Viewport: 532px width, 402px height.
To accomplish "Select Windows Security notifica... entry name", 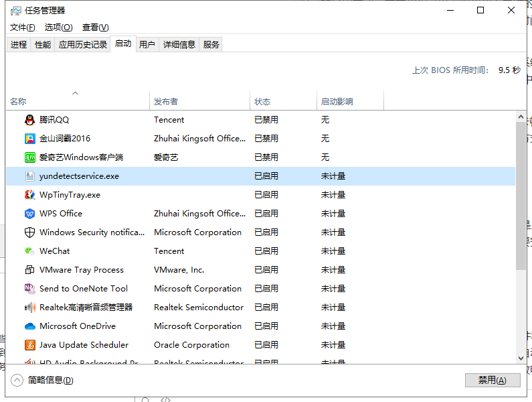I will 92,232.
